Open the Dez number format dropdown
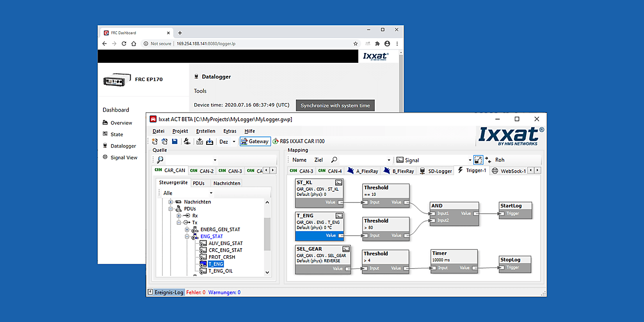This screenshot has width=644, height=322. tap(234, 142)
